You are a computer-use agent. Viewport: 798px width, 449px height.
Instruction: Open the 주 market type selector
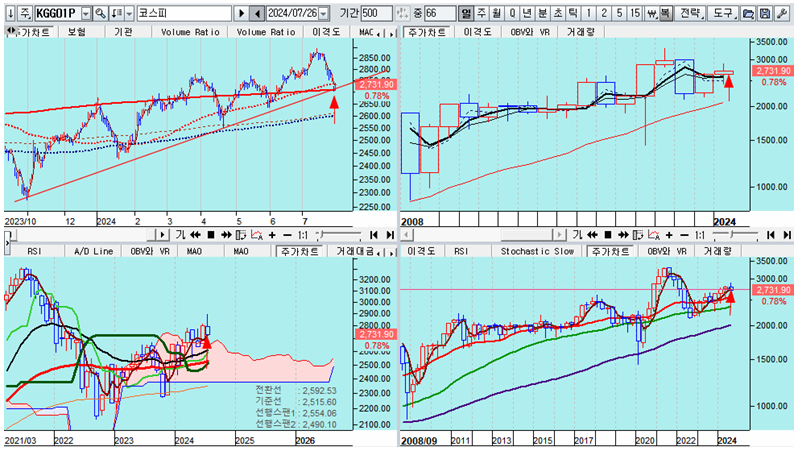pyautogui.click(x=25, y=13)
